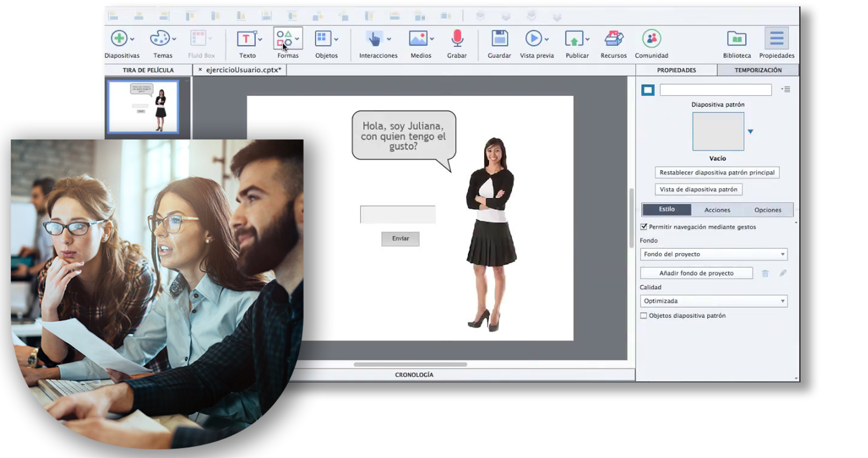Select the Texto tool icon
The image size is (868, 458).
[x=246, y=39]
